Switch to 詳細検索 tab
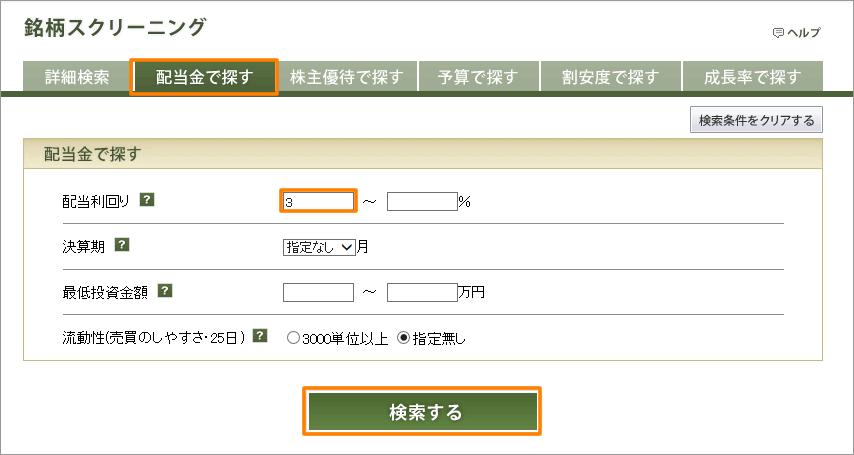The image size is (854, 455). click(x=76, y=77)
